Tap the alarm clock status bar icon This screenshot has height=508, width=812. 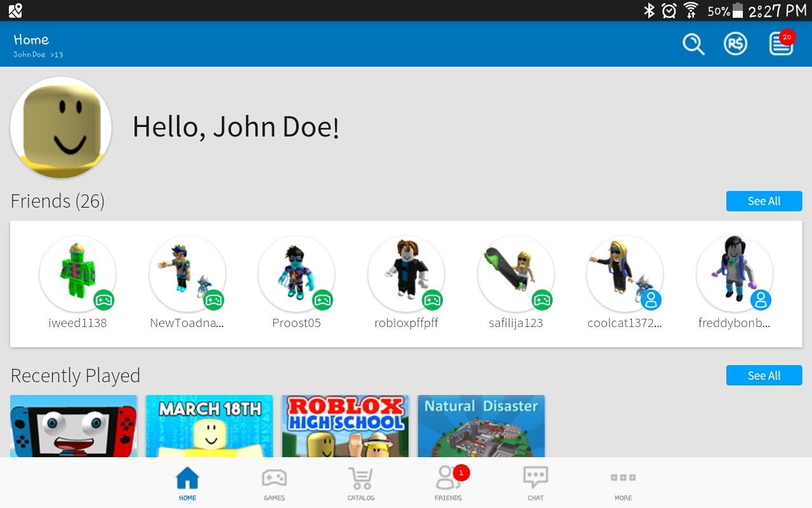click(x=669, y=11)
